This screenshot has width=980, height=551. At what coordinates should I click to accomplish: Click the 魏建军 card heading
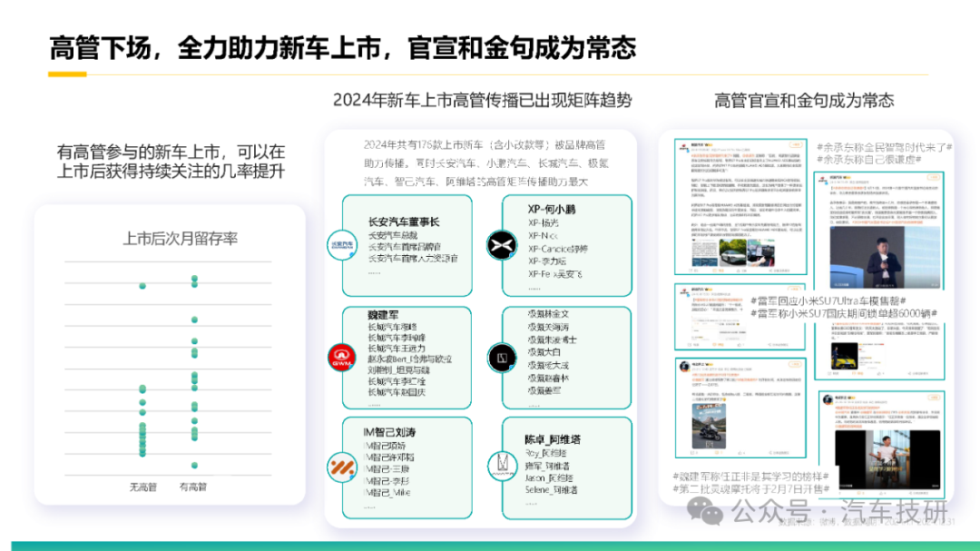coord(383,315)
